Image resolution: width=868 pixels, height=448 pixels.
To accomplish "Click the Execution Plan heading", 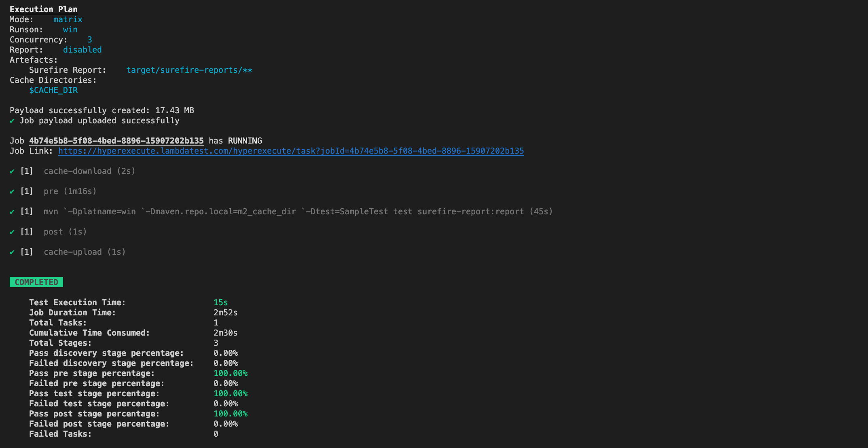I will point(43,9).
